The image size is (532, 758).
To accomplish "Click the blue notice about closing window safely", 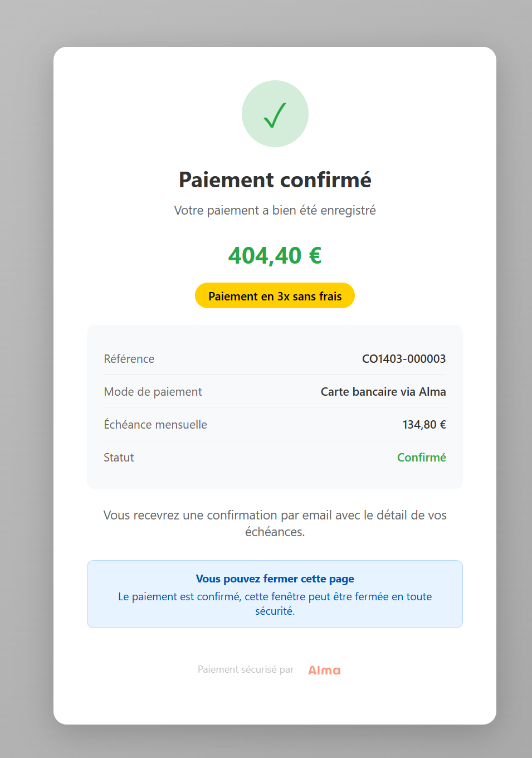I will [x=275, y=604].
